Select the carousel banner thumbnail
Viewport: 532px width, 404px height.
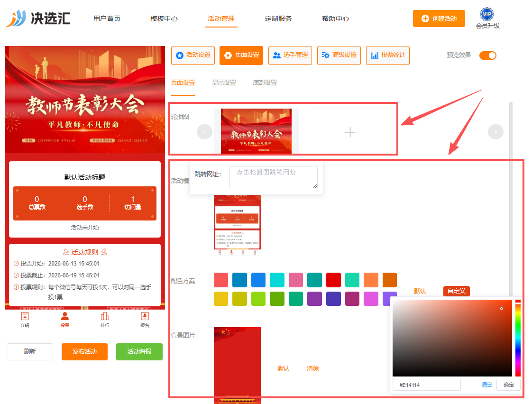click(x=256, y=131)
